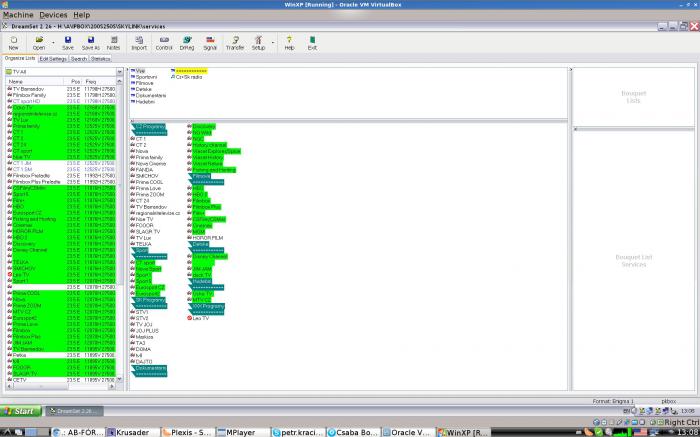Screen dimensions: 700x437
Task: Open the Machine menu of VirtualBox
Action: pos(18,15)
